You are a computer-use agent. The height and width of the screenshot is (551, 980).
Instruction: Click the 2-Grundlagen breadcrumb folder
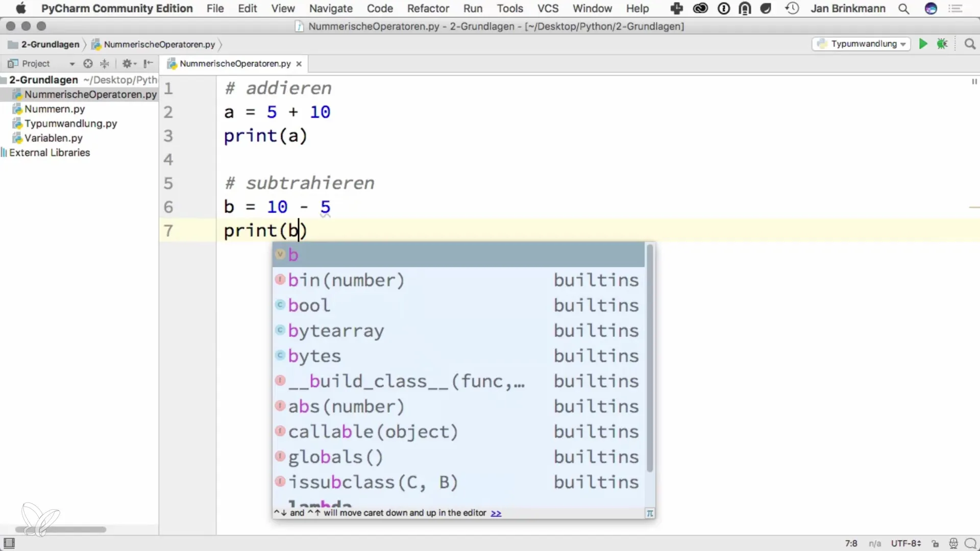click(44, 44)
